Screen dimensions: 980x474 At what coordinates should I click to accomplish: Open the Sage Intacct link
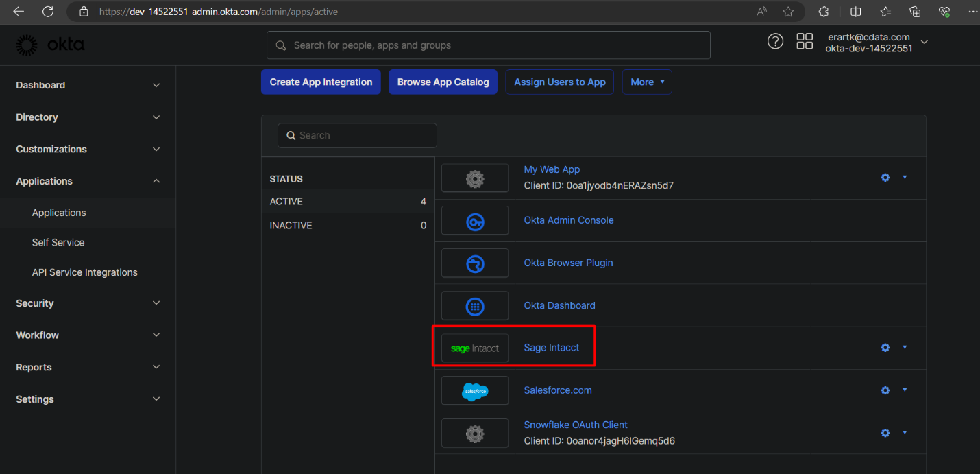point(552,348)
